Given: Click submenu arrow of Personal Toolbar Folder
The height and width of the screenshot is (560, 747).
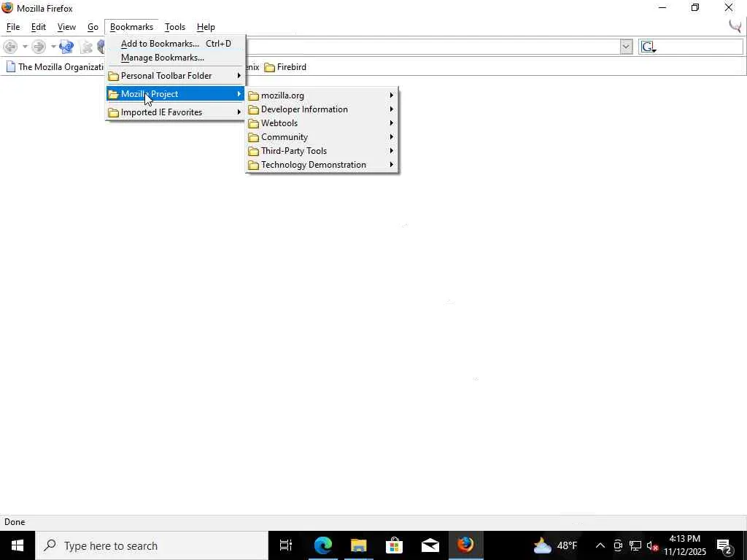Looking at the screenshot, I should pos(239,76).
